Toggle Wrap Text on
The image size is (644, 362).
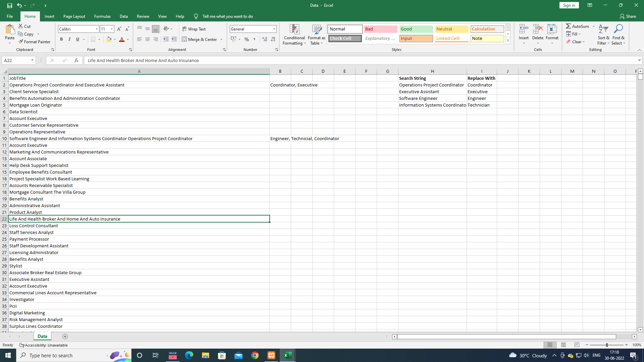click(x=194, y=29)
